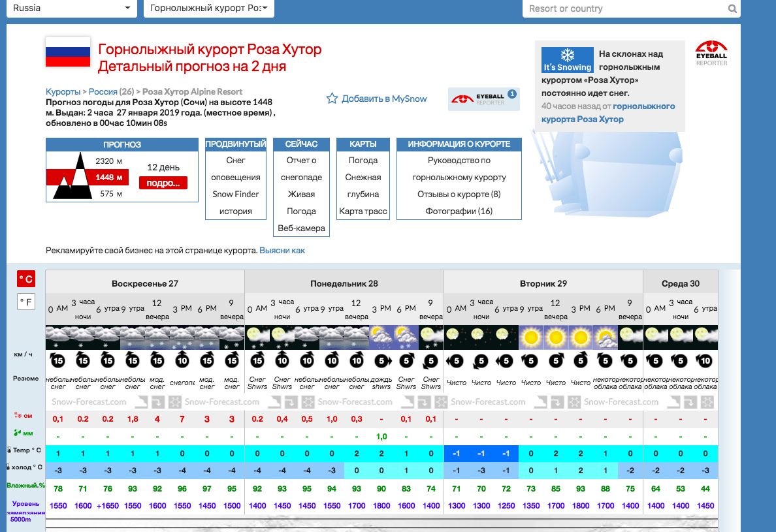Screen dimensions: 776x532
Task: Select the 1448 м elevation
Action: [x=109, y=177]
